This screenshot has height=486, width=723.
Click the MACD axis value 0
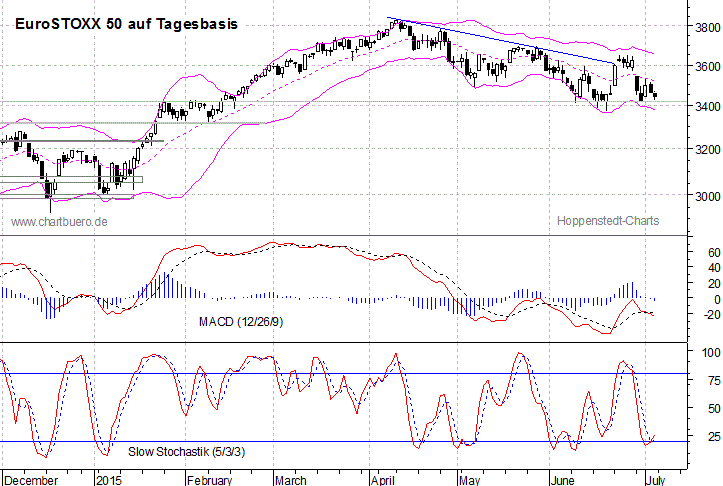[x=717, y=299]
